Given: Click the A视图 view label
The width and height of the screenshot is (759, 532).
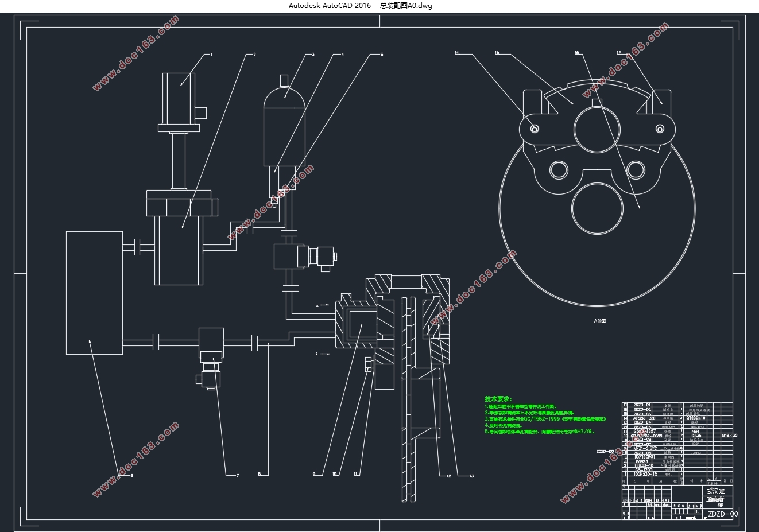Looking at the screenshot, I should pyautogui.click(x=600, y=321).
